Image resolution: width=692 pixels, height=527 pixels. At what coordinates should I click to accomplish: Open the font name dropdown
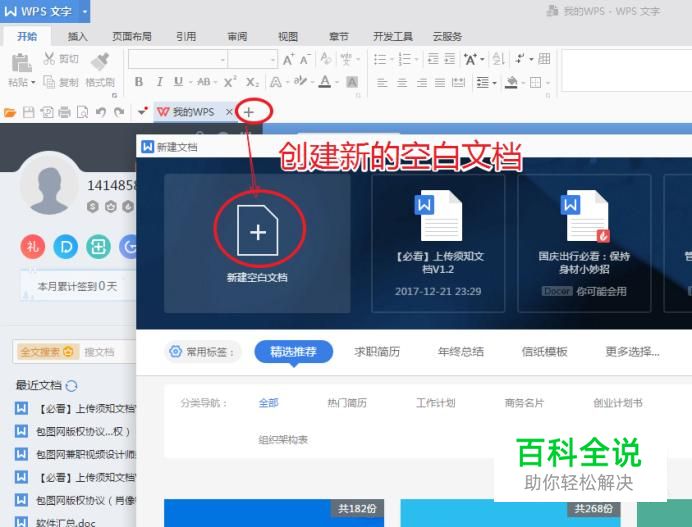tap(223, 60)
